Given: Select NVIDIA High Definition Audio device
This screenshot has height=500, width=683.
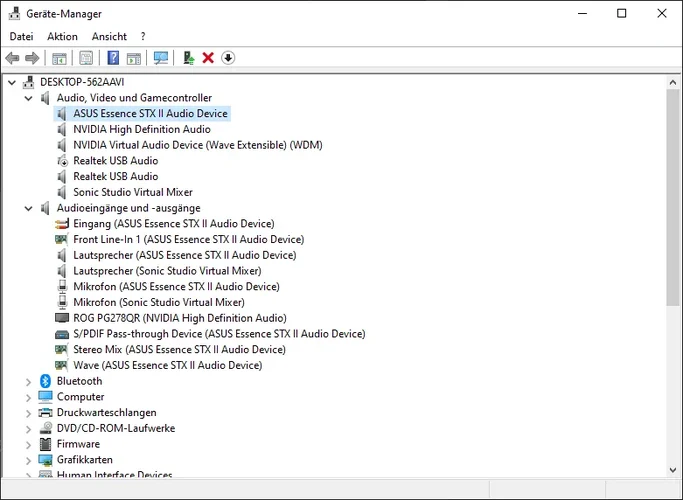Looking at the screenshot, I should (x=141, y=129).
